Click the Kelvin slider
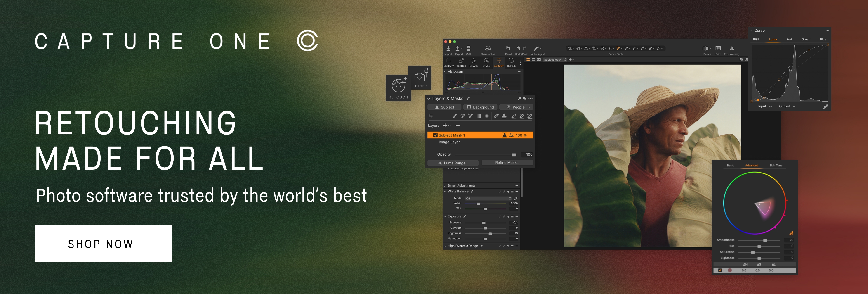Viewport: 868px width, 294px height. coord(485,204)
